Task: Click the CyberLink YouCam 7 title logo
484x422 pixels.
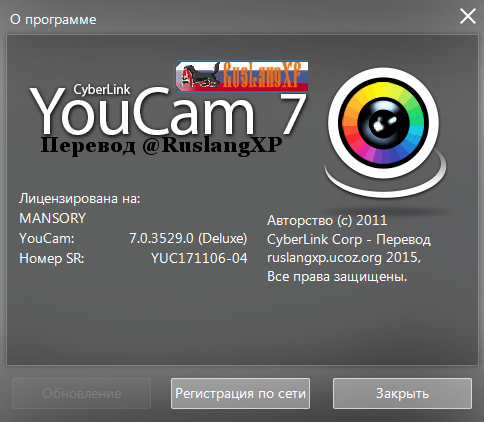Action: pos(168,109)
